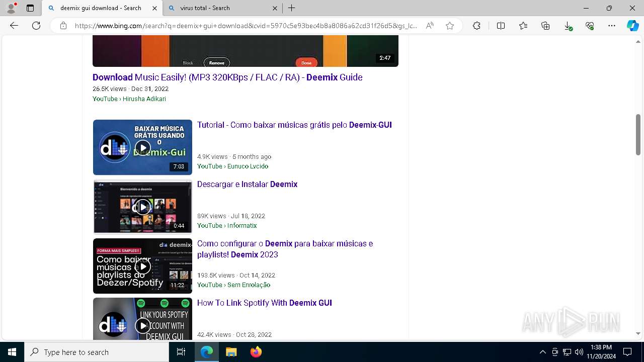Activate Read aloud icon in address bar
The image size is (644, 362).
pos(430,26)
